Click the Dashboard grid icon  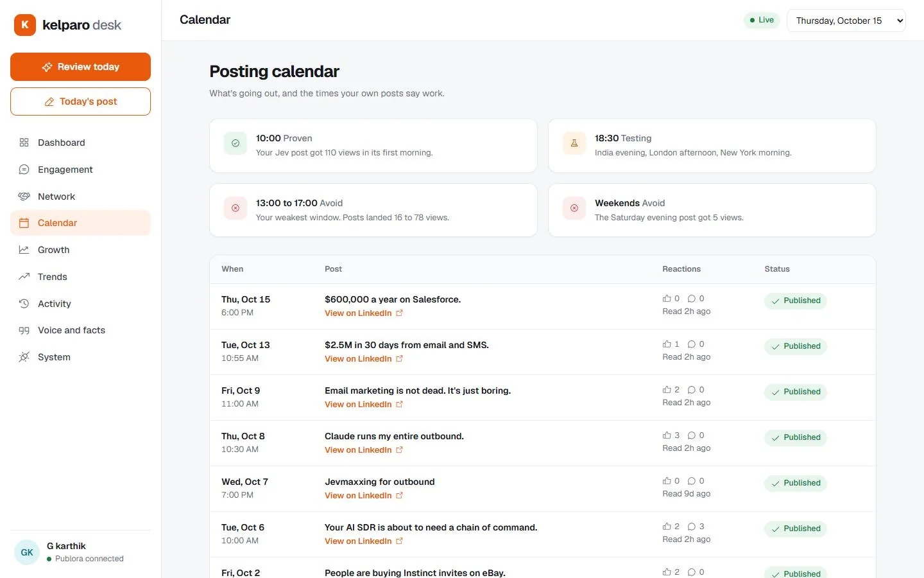pos(24,143)
